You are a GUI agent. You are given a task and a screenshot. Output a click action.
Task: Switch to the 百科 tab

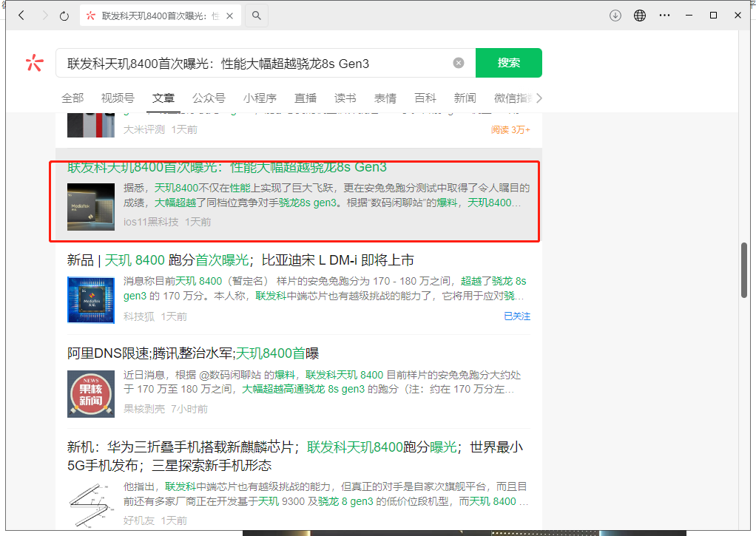(x=425, y=98)
